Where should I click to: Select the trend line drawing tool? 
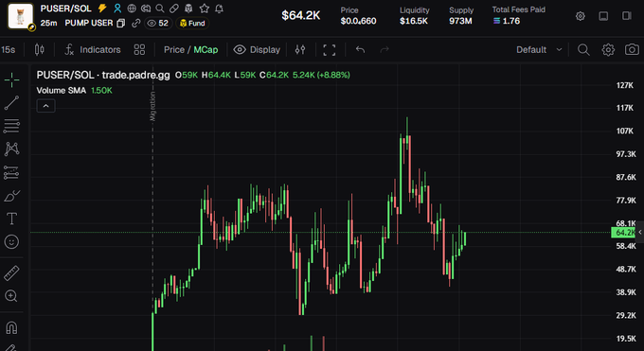point(11,103)
